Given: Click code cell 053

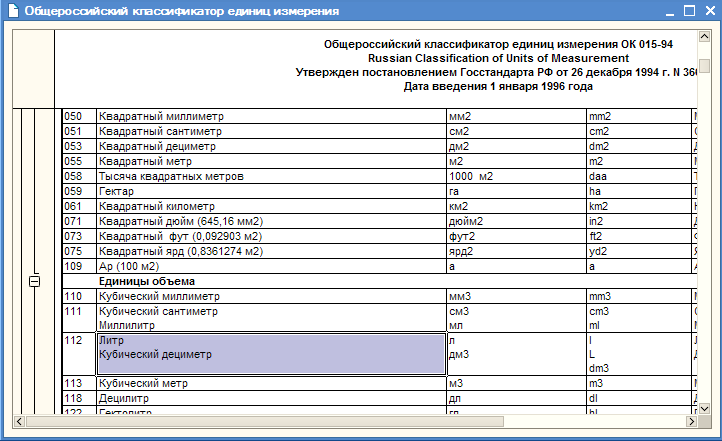Looking at the screenshot, I should click(79, 146).
